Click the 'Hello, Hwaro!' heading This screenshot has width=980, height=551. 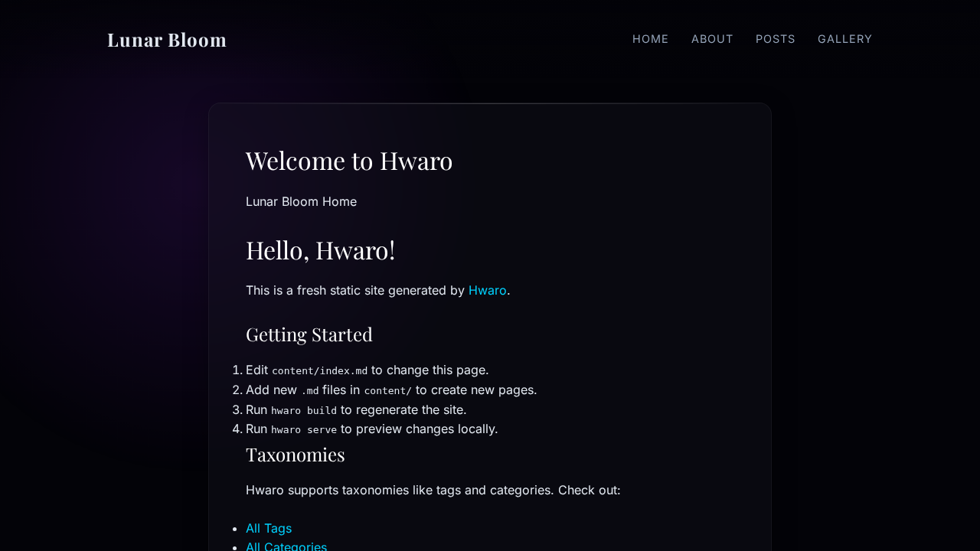(321, 250)
